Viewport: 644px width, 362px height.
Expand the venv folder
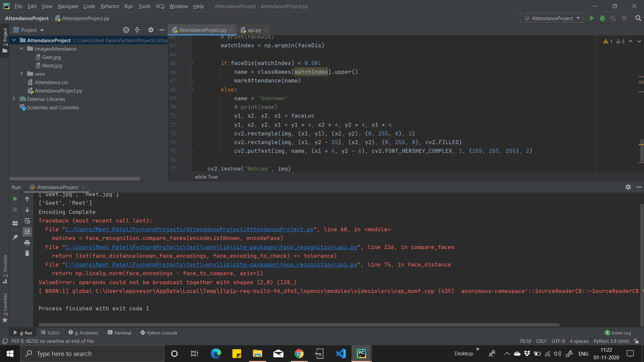(21, 74)
